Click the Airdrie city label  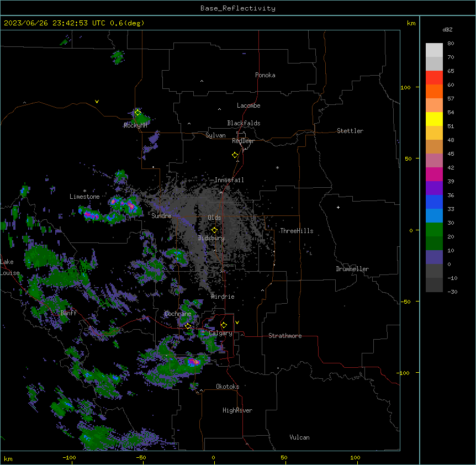223,297
